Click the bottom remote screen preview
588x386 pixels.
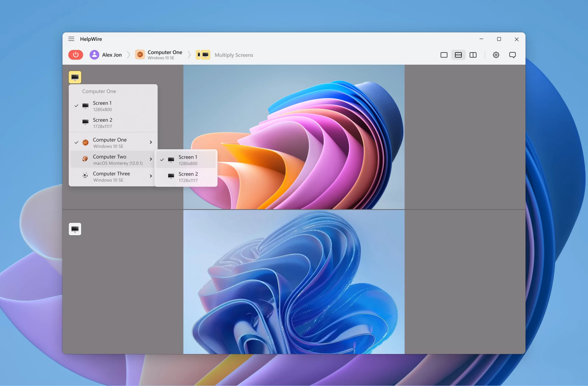[x=294, y=282]
